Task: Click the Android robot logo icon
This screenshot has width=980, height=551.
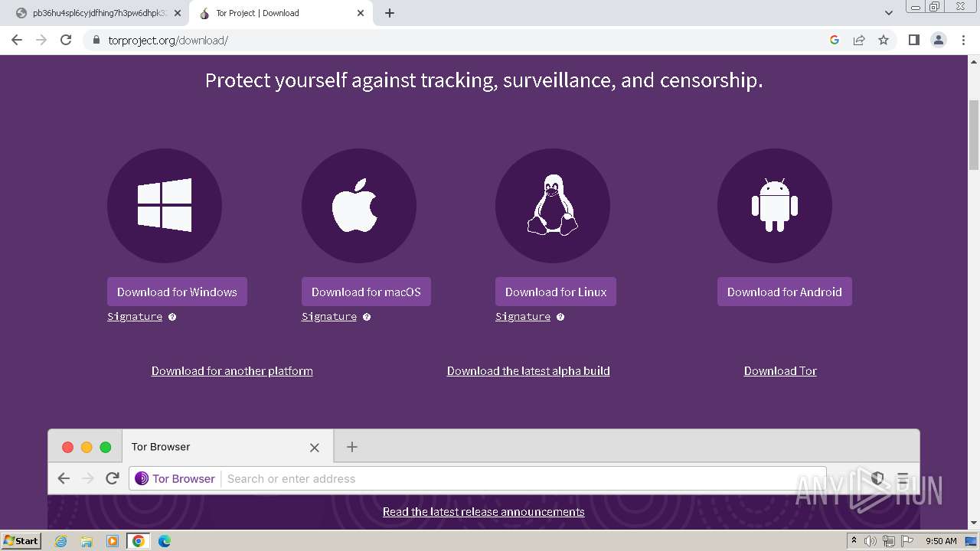Action: [x=775, y=206]
